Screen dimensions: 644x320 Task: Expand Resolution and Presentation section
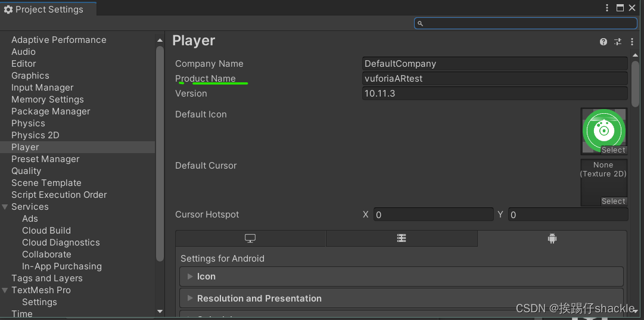point(402,298)
